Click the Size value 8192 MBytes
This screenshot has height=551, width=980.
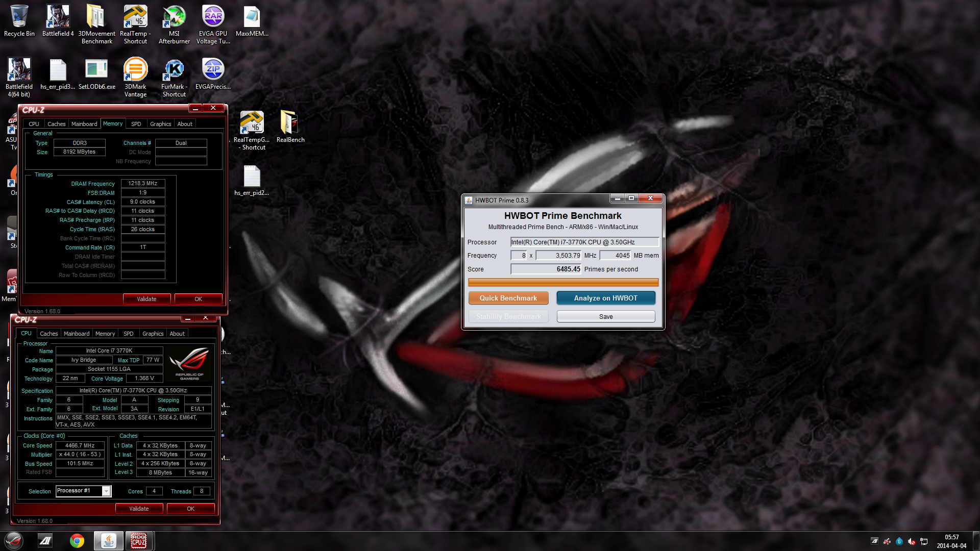(x=79, y=152)
